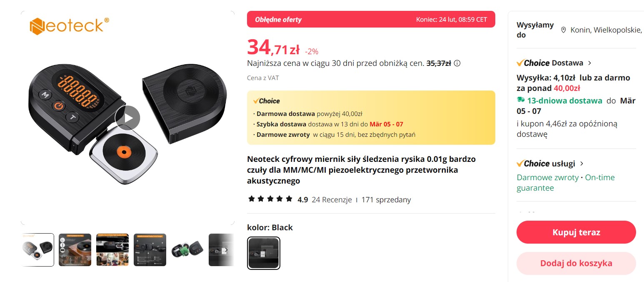The height and width of the screenshot is (282, 644).
Task: Select the third product thumbnail
Action: pyautogui.click(x=112, y=249)
